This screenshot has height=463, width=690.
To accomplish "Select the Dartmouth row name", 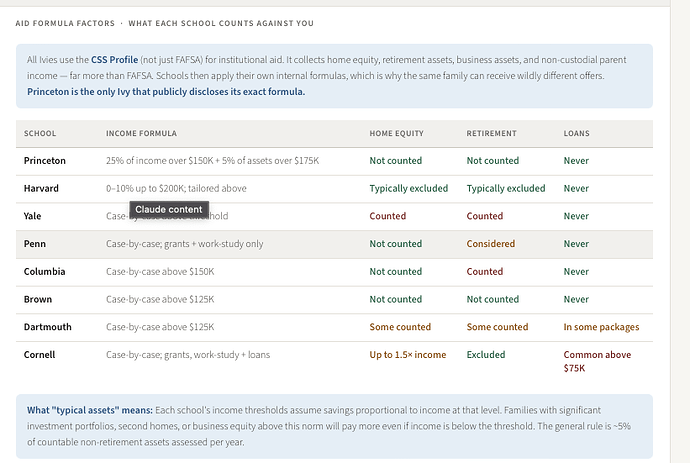I will 47,327.
